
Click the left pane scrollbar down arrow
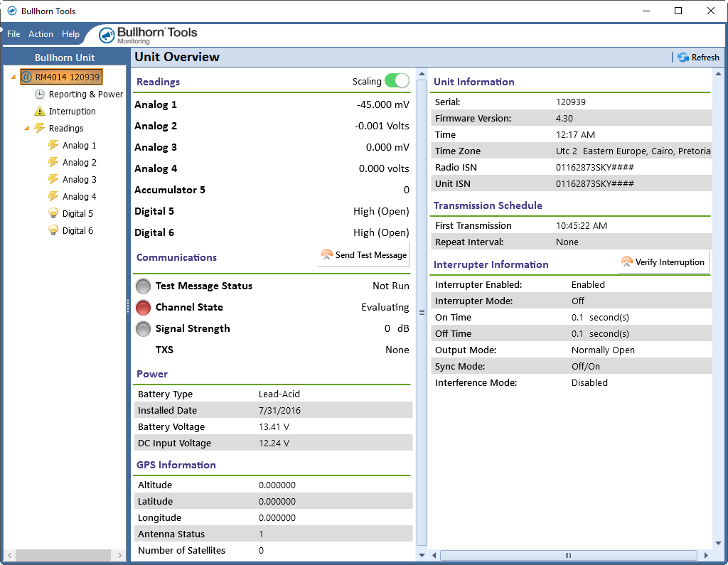coord(422,555)
